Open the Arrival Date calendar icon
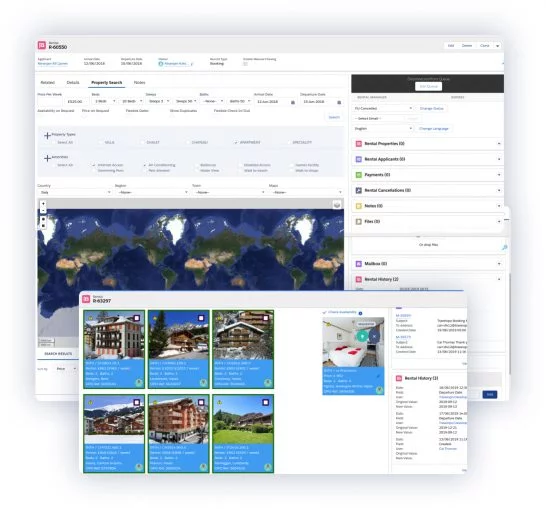This screenshot has width=546, height=509. click(x=293, y=102)
